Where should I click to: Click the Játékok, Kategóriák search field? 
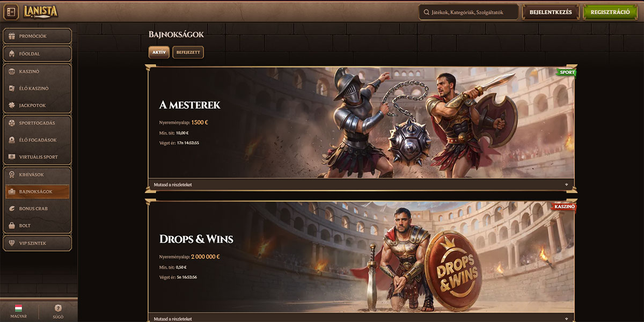(x=469, y=12)
